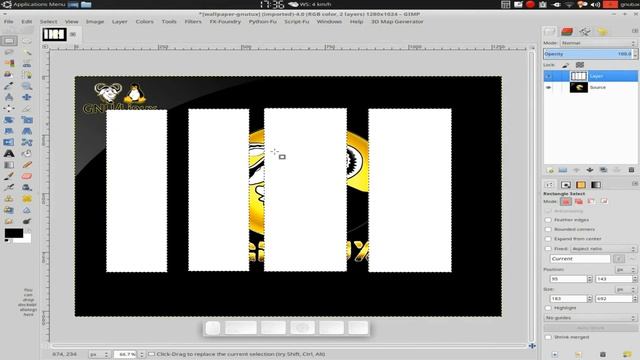Click the image tab thumbnail above the canvas
This screenshot has width=640, height=360.
tap(54, 34)
